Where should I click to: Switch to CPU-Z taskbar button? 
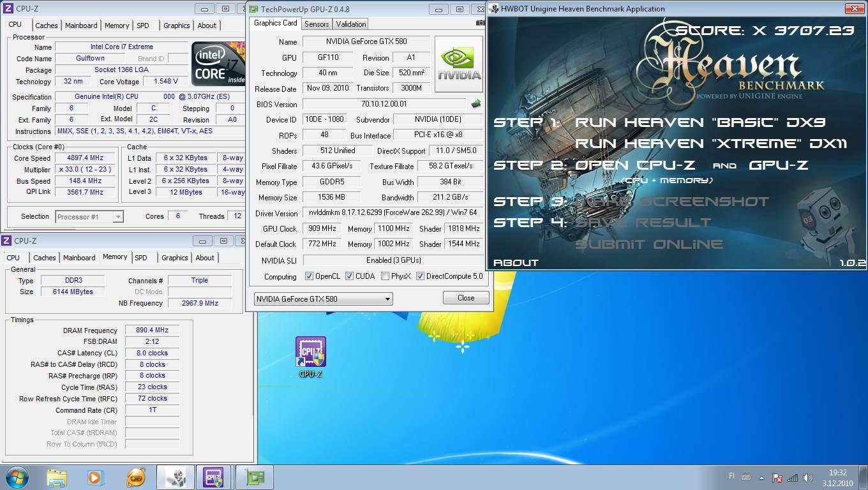[214, 477]
